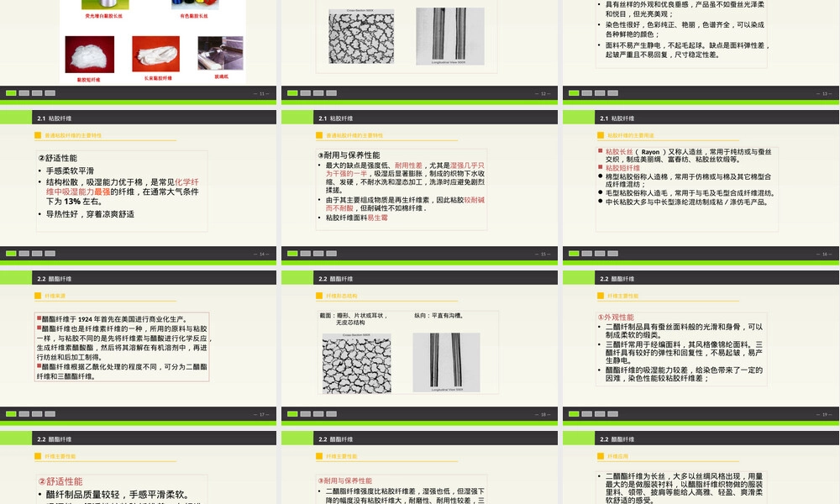Click the bullet 手感柔软平滑
Viewport: 840px width, 504px height.
pyautogui.click(x=70, y=171)
